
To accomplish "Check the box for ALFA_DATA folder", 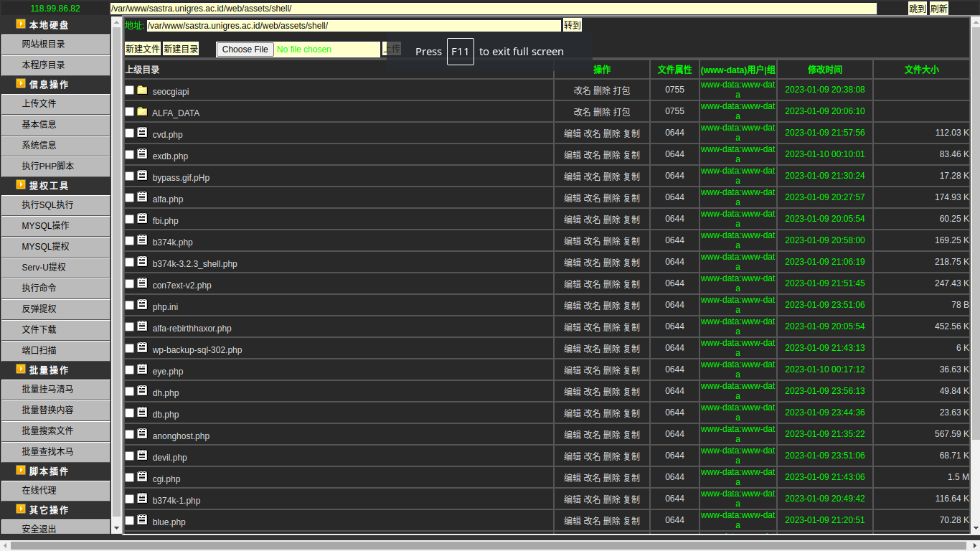I will coord(130,112).
